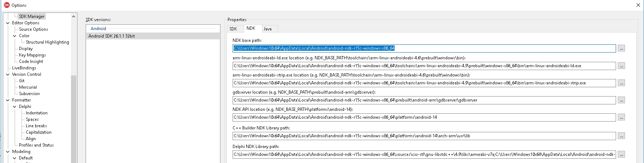
Task: Click the Delphi NDK Library path field
Action: click(424, 154)
